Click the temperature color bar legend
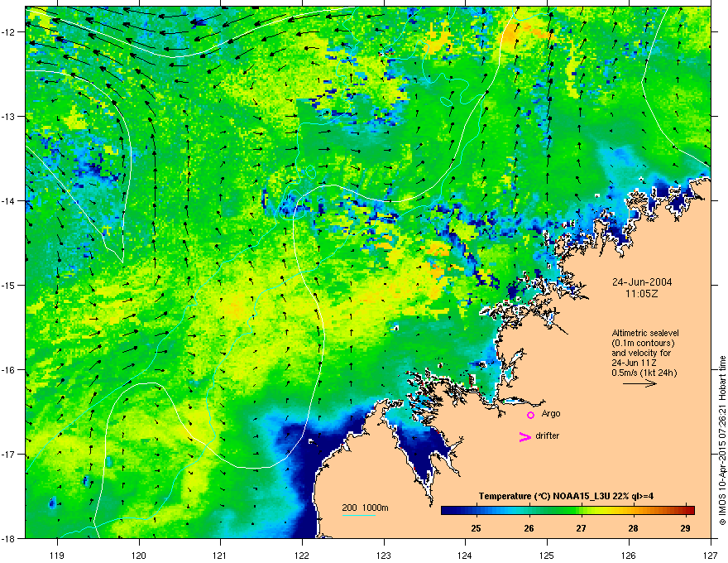728x563 pixels. tap(568, 510)
